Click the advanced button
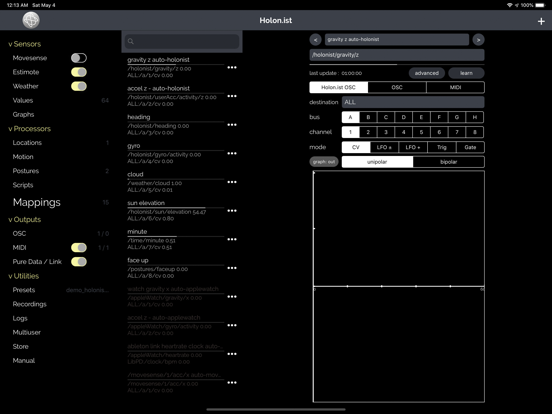Viewport: 552px width, 414px height. coord(427,73)
